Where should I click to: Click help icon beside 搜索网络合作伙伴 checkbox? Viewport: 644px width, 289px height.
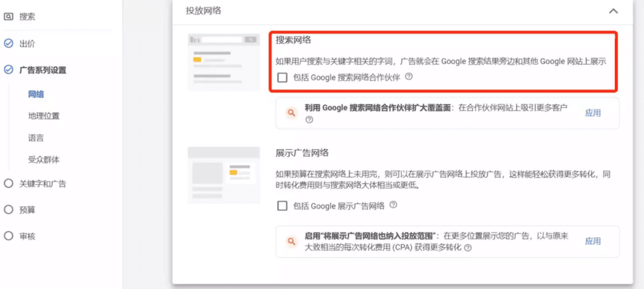[x=409, y=77]
